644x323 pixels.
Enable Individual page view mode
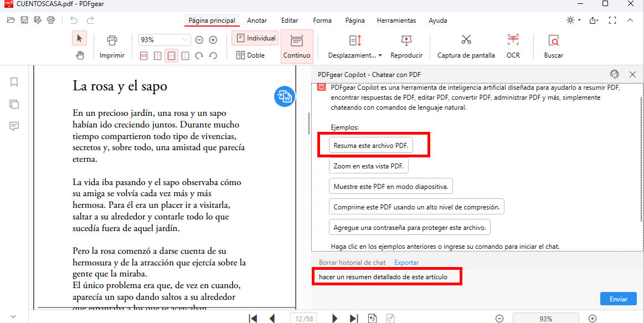click(x=255, y=38)
